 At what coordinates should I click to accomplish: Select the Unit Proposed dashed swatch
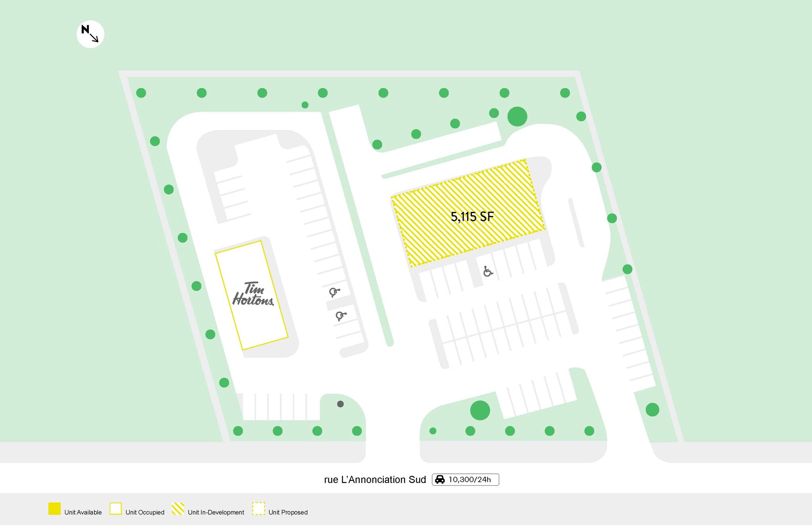pos(258,508)
